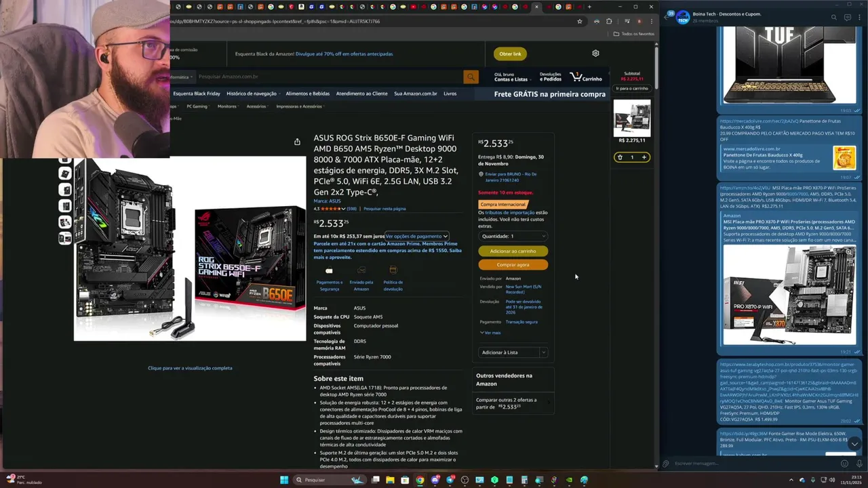Open the Windows Start menu

click(284, 480)
